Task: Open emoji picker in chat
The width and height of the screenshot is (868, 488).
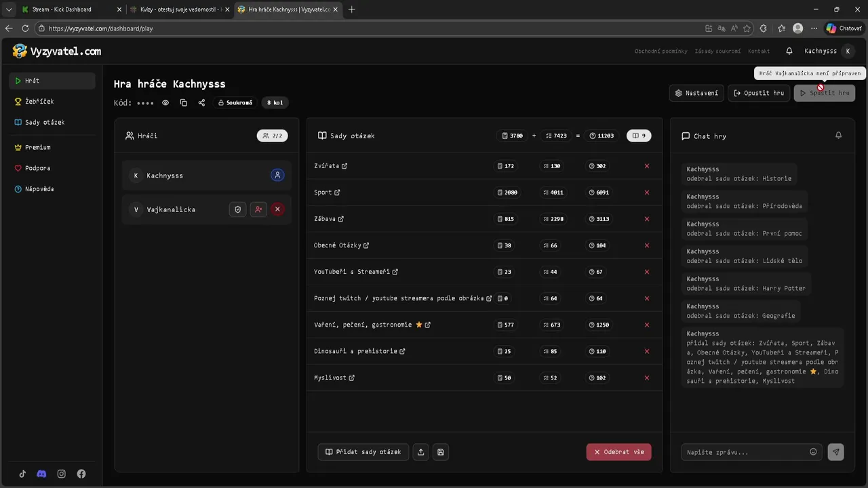Action: pos(813,452)
